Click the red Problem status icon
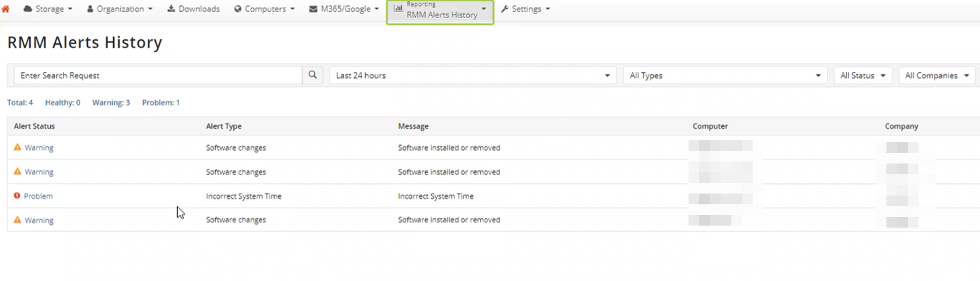 pyautogui.click(x=17, y=196)
